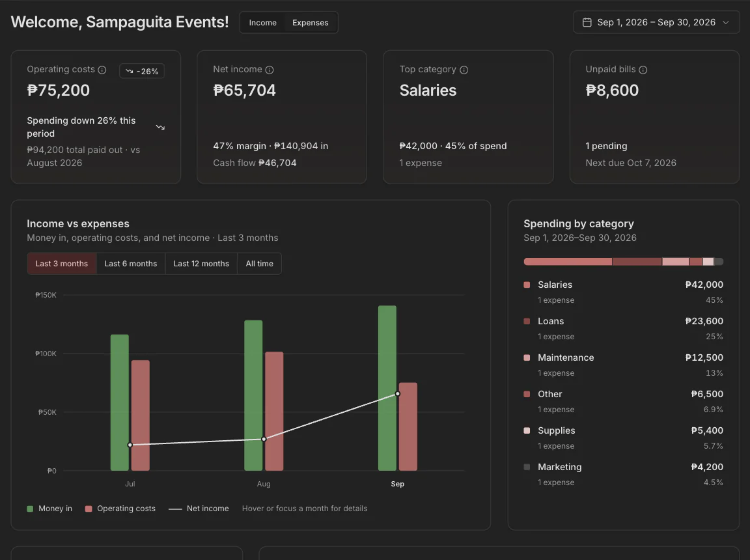Click the Aug net income data point

(x=264, y=439)
